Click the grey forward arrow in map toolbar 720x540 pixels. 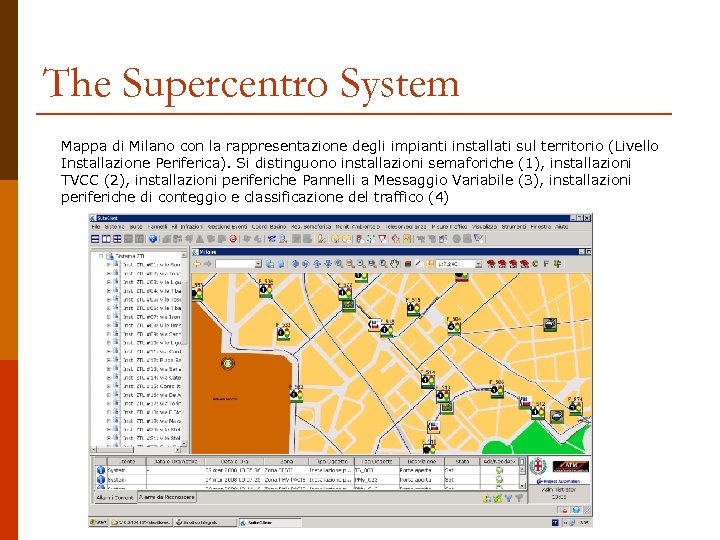[x=208, y=264]
